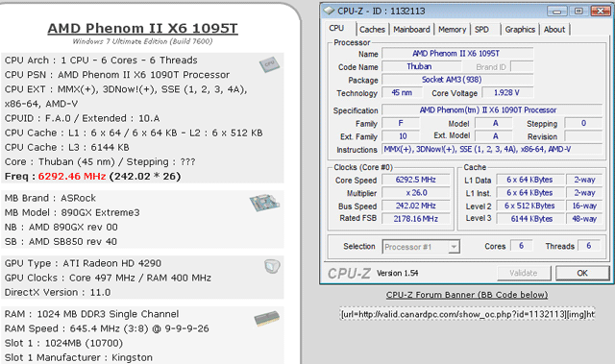
Task: Click the Stepping value 0
Action: [583, 123]
